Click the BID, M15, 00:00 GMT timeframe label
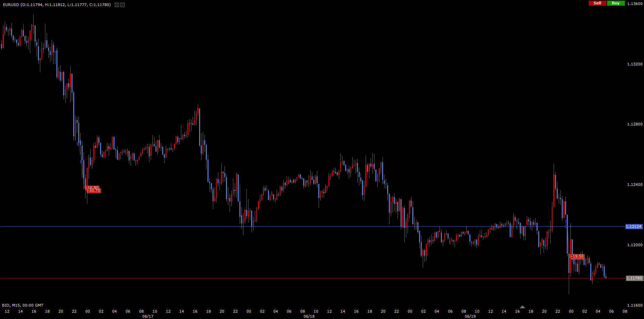Viewport: 644px width, 319px height. [23, 305]
